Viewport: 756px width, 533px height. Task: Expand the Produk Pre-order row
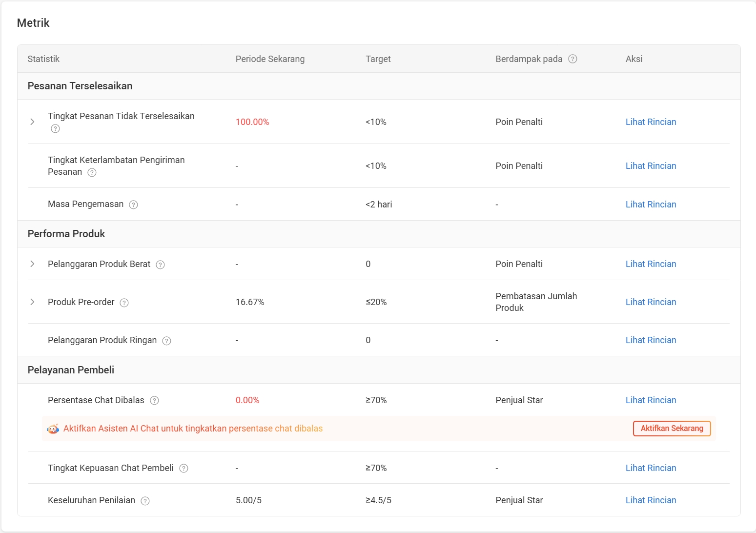click(x=32, y=302)
